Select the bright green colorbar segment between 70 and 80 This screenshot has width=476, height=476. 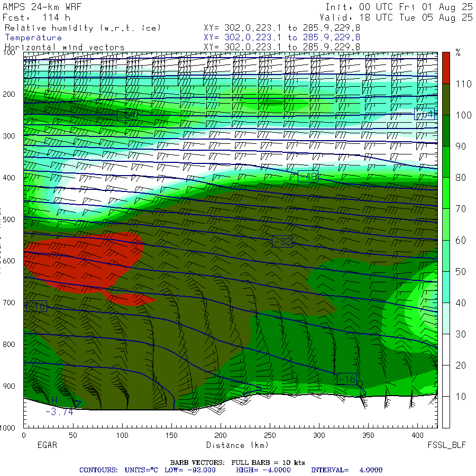(x=446, y=193)
